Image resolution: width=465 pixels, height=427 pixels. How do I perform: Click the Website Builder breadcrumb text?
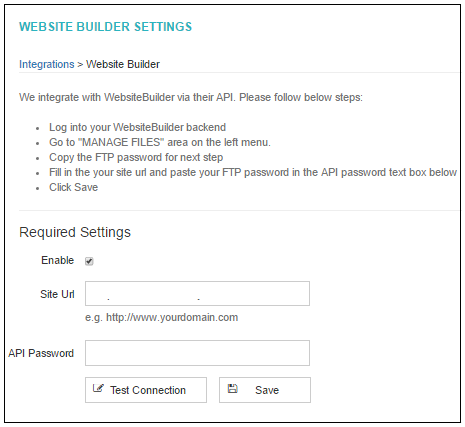coord(123,64)
